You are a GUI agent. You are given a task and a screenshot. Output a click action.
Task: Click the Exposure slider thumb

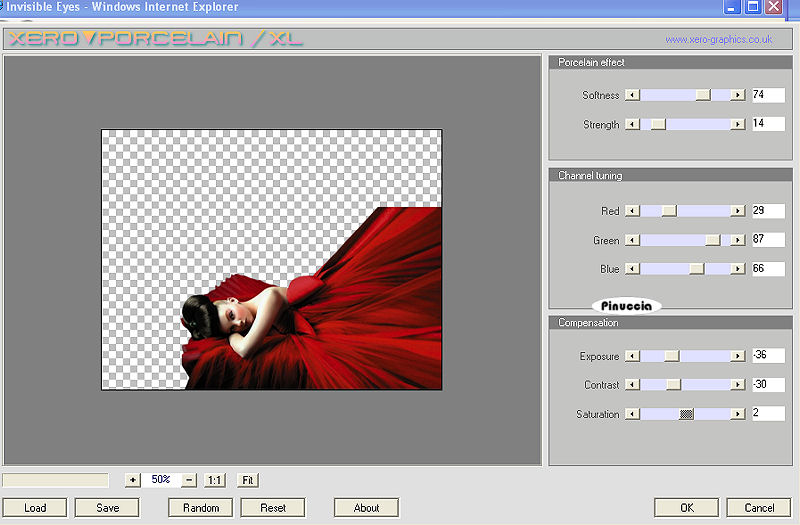click(x=672, y=356)
